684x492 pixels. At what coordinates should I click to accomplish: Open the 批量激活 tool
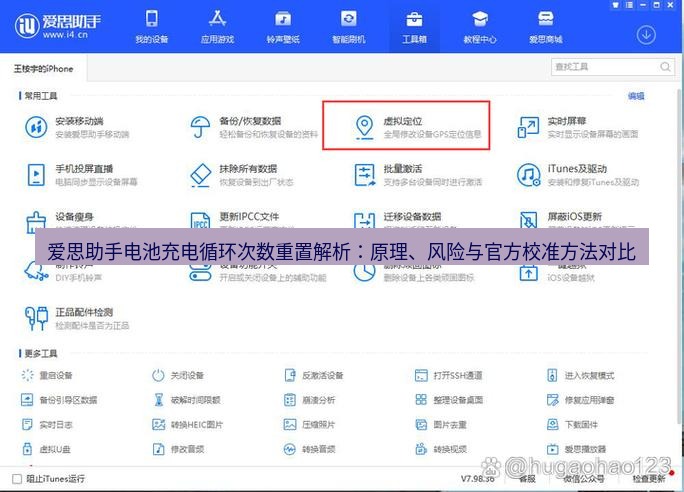[417, 174]
